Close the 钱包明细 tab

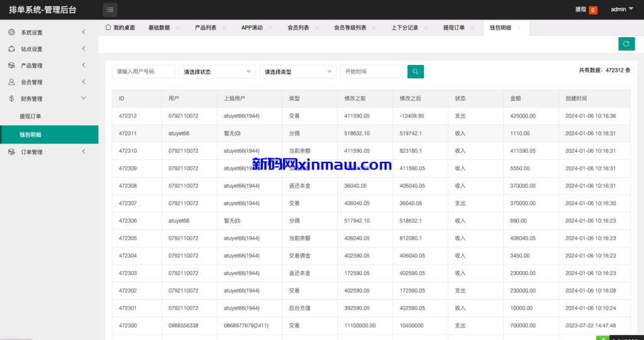pyautogui.click(x=519, y=28)
